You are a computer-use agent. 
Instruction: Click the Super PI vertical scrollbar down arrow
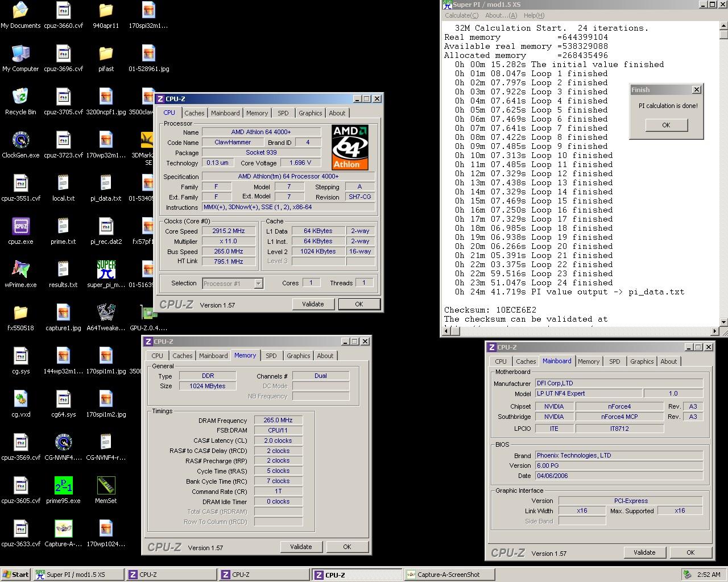(x=723, y=322)
